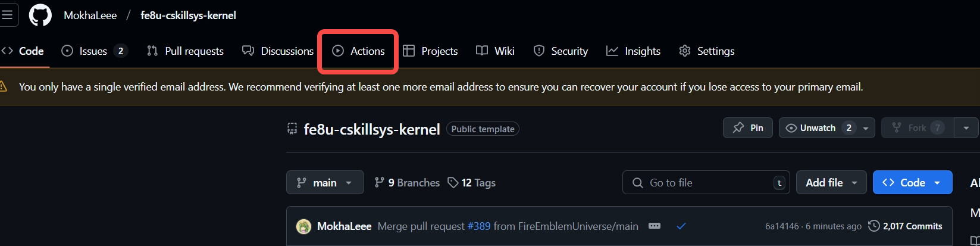The width and height of the screenshot is (980, 246).
Task: View the 2,017 Commits history link
Action: (x=905, y=226)
